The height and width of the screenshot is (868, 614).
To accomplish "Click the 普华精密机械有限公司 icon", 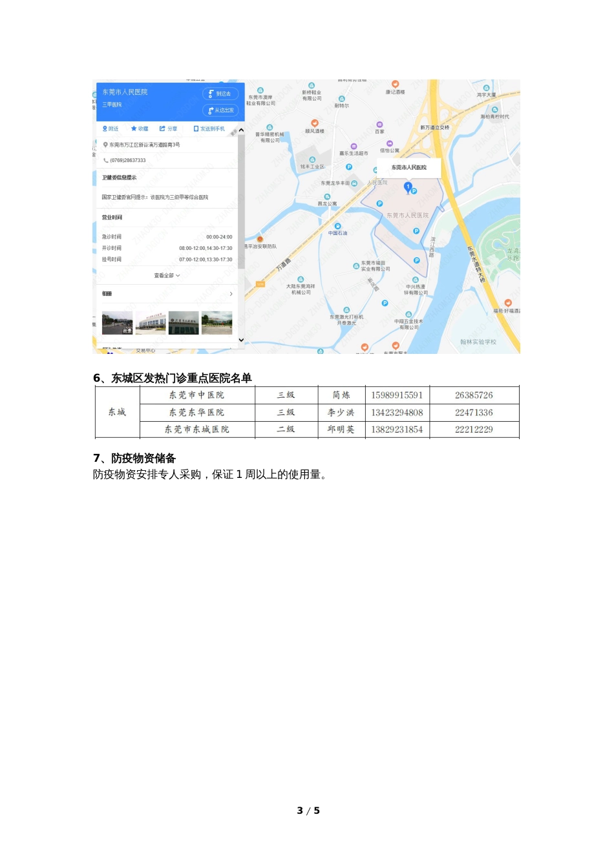I will coord(270,127).
